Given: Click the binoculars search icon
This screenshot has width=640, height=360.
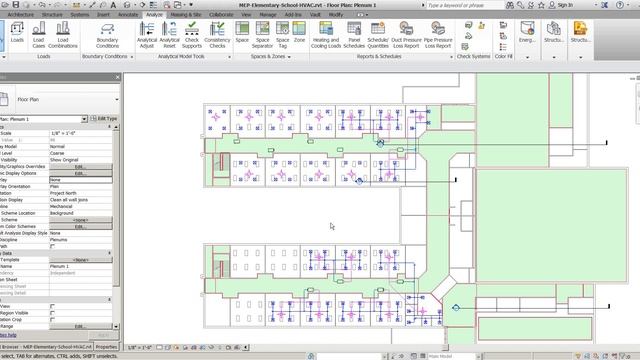Looking at the screenshot, I should coord(510,5).
